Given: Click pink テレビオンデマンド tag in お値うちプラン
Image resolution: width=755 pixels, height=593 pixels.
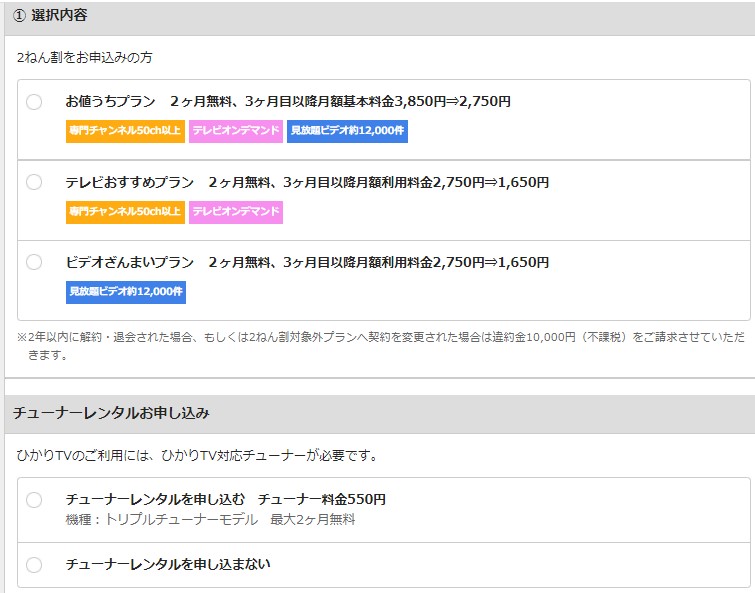Looking at the screenshot, I should [x=236, y=131].
